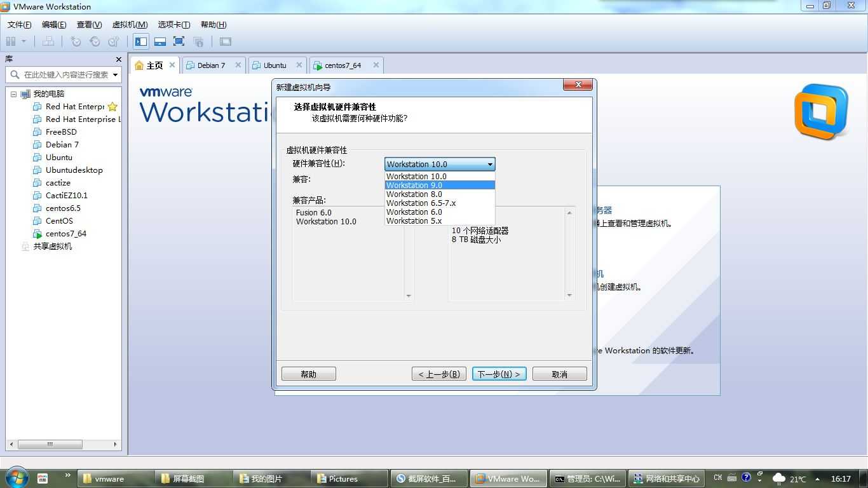Click the Cancel button in the wizard
The image size is (868, 488).
[x=560, y=374]
